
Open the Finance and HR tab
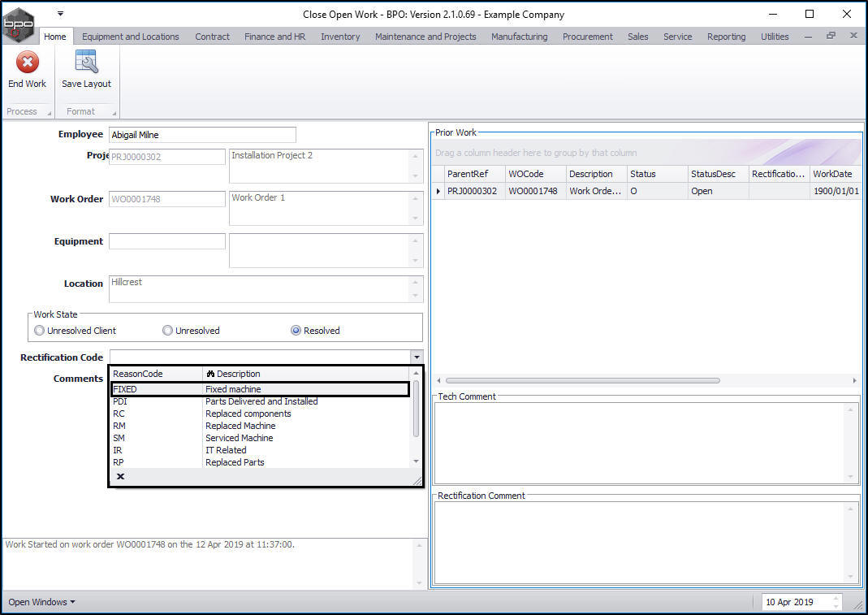pos(275,37)
